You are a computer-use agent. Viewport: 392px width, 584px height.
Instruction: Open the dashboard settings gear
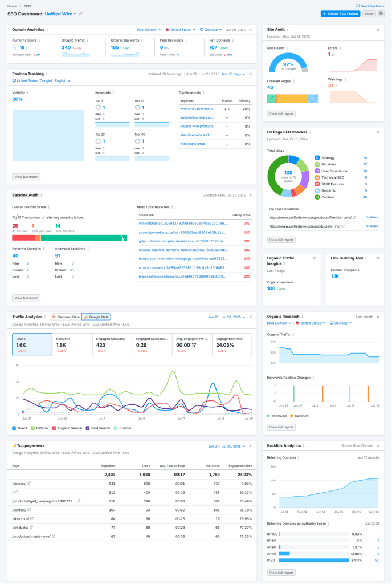[381, 13]
